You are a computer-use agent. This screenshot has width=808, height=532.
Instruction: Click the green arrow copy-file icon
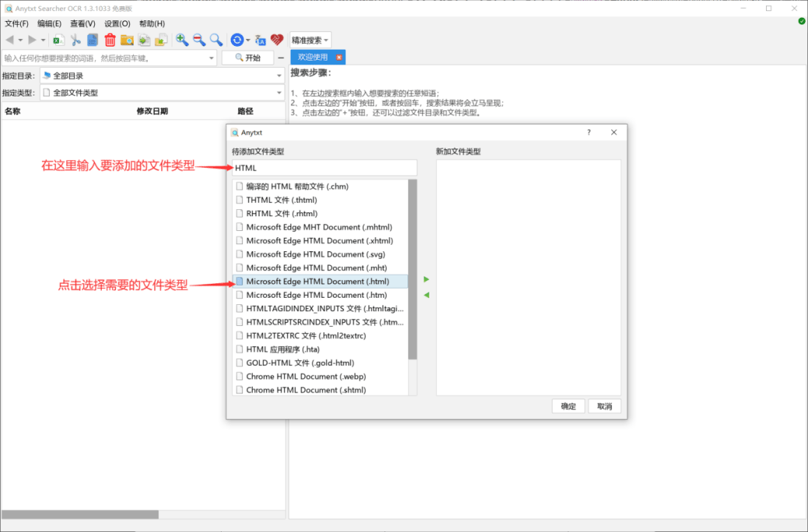tap(145, 40)
